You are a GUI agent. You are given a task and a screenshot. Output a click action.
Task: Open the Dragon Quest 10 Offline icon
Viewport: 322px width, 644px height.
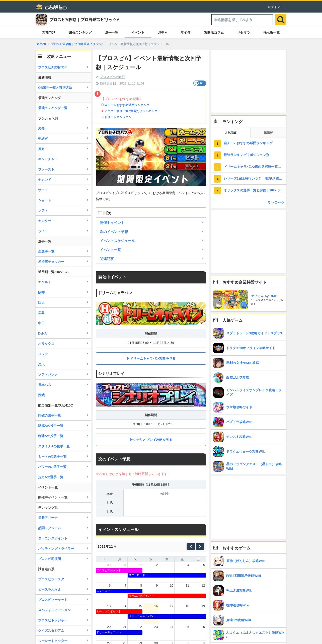point(218,348)
